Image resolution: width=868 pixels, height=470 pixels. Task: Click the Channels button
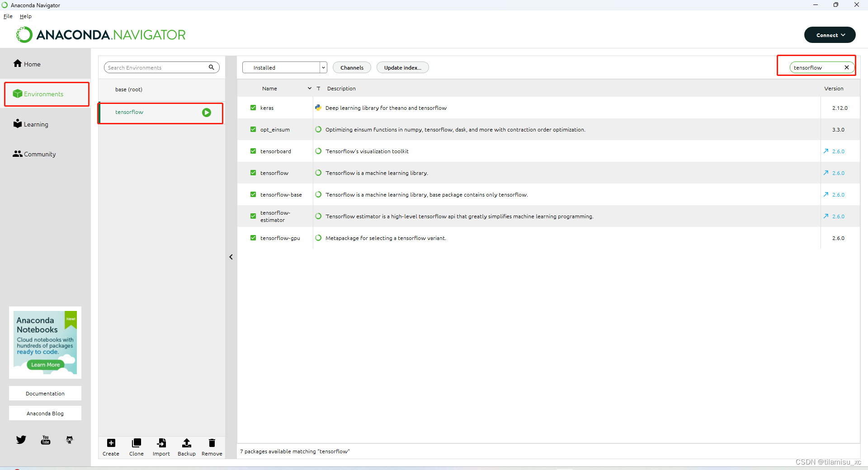(x=352, y=67)
